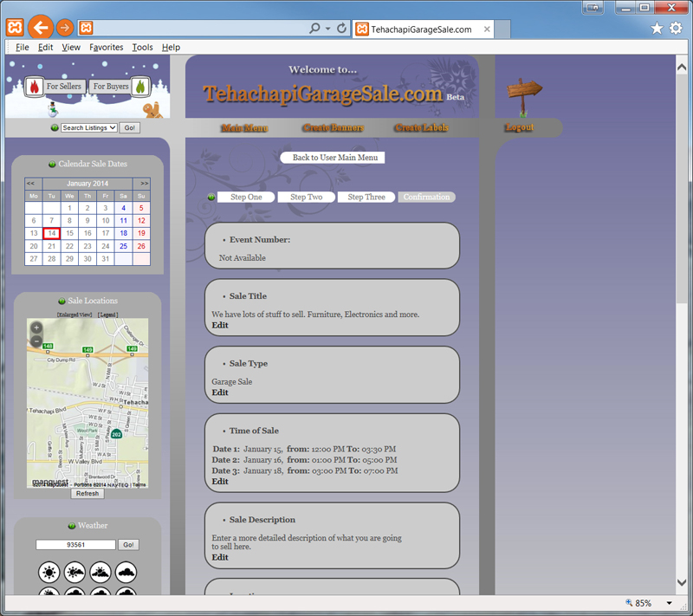693x616 pixels.
Task: Click the address bar search magnifier icon
Action: 314,29
